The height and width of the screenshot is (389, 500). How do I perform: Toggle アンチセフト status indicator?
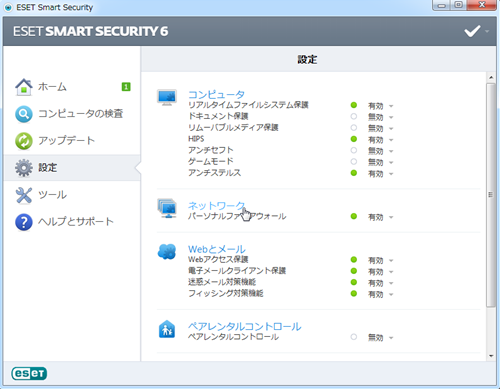coord(354,150)
